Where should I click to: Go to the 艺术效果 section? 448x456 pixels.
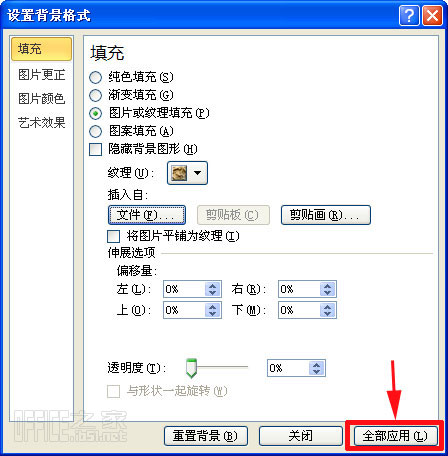[41, 123]
